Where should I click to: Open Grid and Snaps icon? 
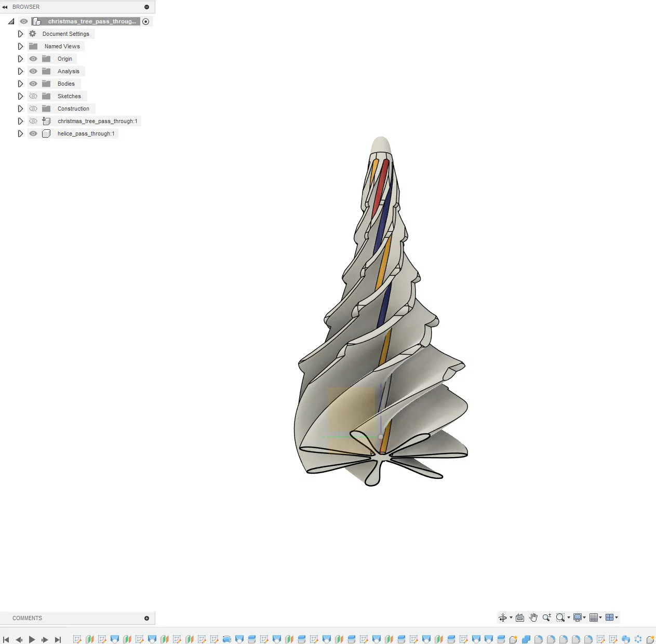[x=594, y=618]
